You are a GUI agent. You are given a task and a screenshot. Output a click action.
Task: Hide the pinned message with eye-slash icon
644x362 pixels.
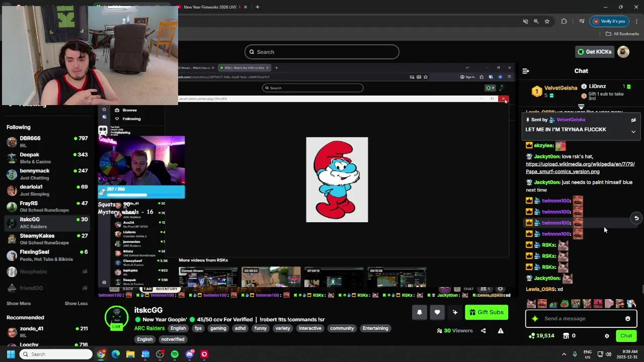[633, 120]
